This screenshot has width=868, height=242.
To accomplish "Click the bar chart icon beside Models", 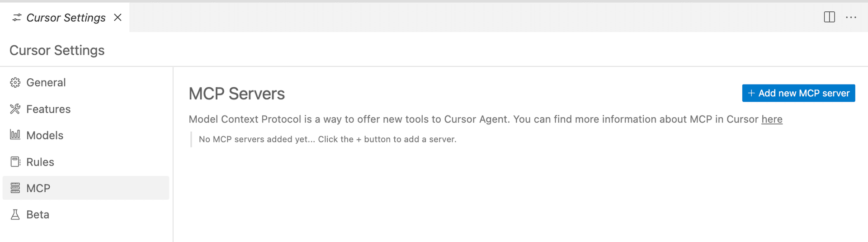I will point(15,135).
